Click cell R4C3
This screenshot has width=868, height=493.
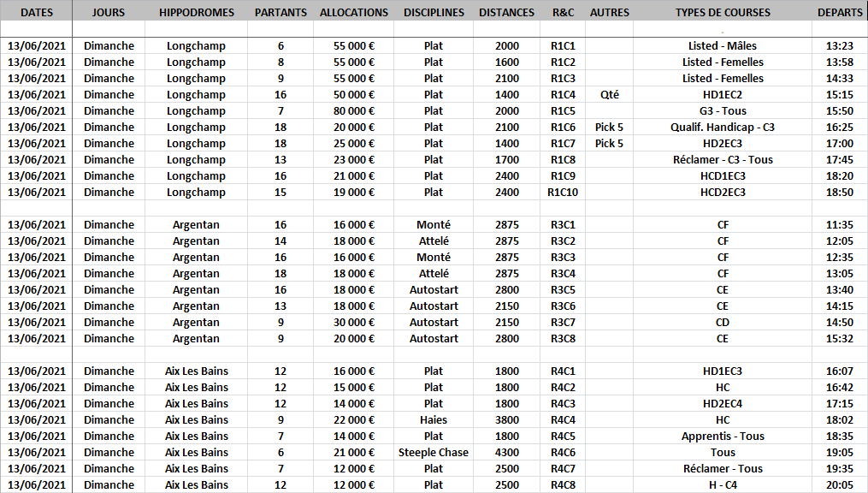563,404
